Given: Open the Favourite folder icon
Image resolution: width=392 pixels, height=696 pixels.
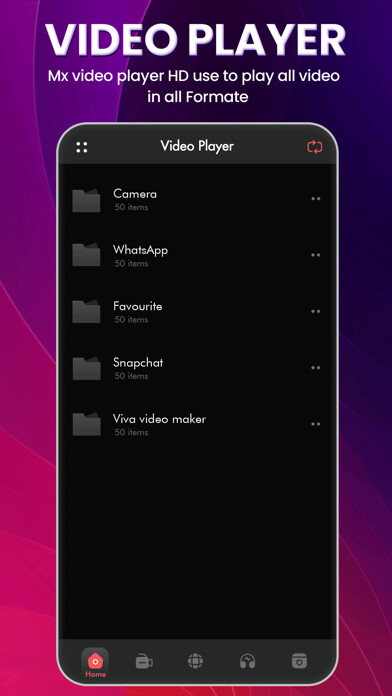Looking at the screenshot, I should coord(86,311).
